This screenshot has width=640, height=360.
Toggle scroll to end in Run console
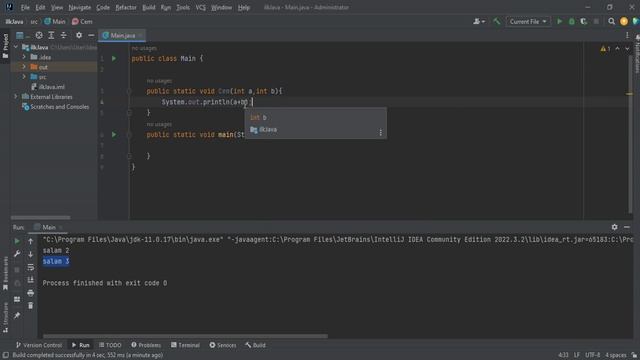click(31, 280)
